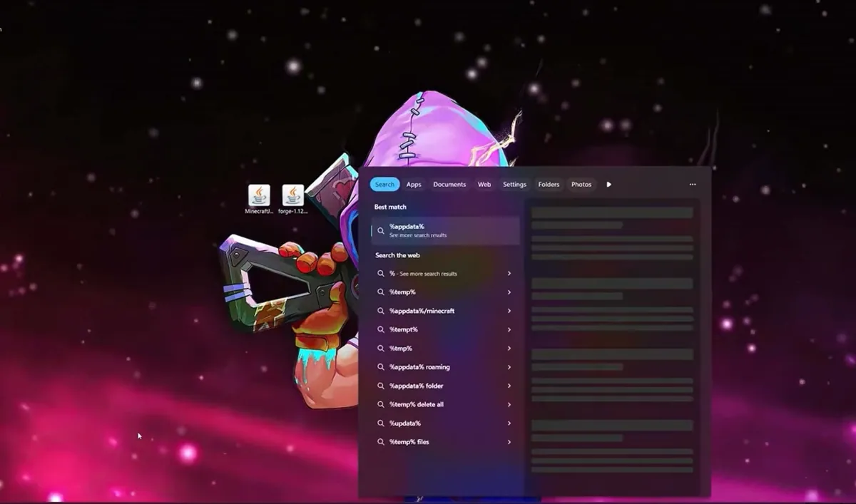Select the '%updata%' web suggestion
Image resolution: width=856 pixels, height=504 pixels.
pos(445,423)
